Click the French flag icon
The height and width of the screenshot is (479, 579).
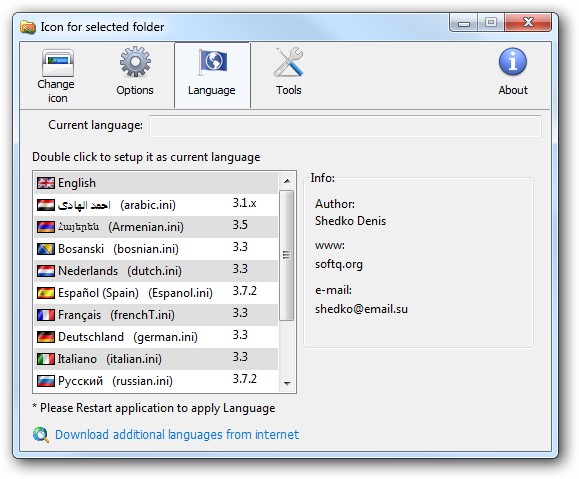[46, 315]
